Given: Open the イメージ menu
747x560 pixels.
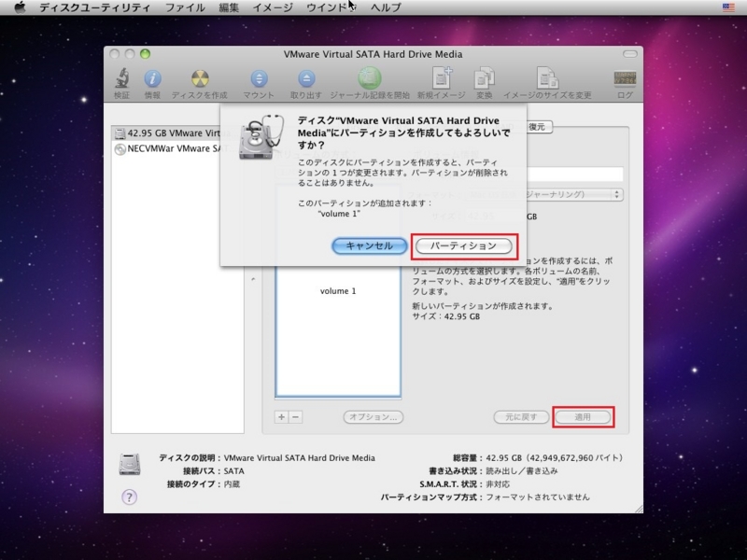Looking at the screenshot, I should (273, 7).
